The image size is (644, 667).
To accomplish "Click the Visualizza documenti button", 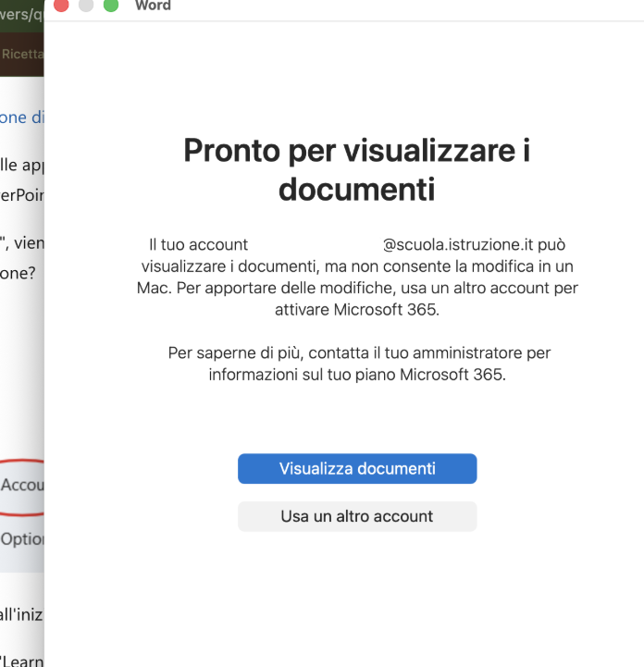I will [x=357, y=468].
